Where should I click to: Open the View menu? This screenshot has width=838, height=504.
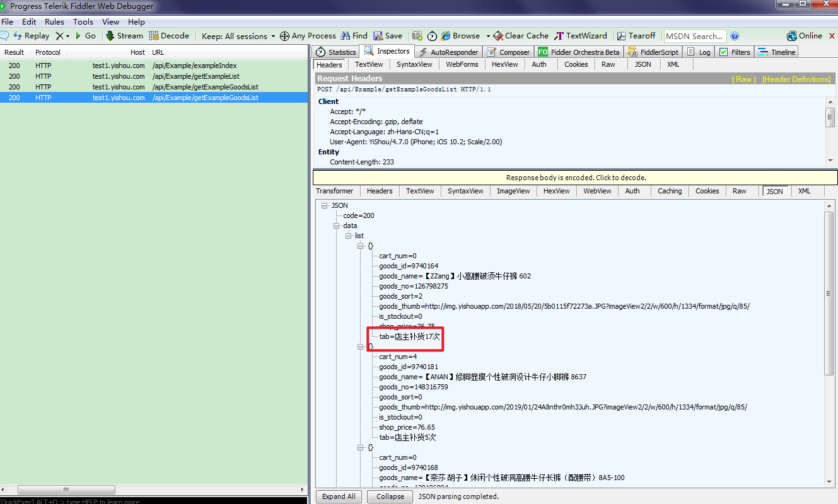[110, 22]
